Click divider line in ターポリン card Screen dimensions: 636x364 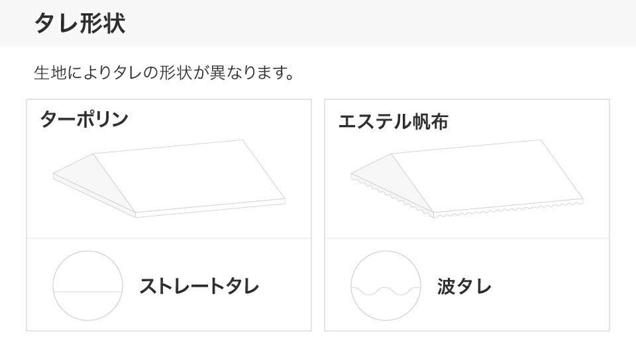tap(169, 238)
